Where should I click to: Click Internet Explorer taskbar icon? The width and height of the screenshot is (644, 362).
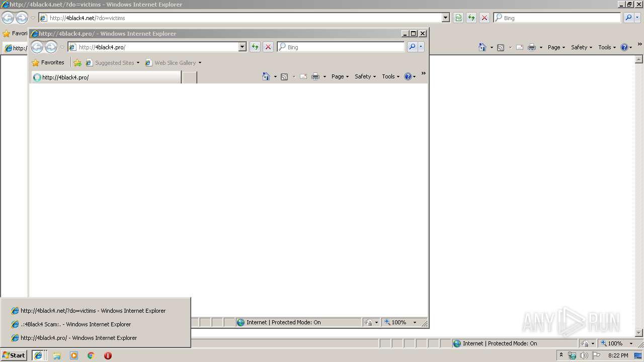(x=38, y=355)
